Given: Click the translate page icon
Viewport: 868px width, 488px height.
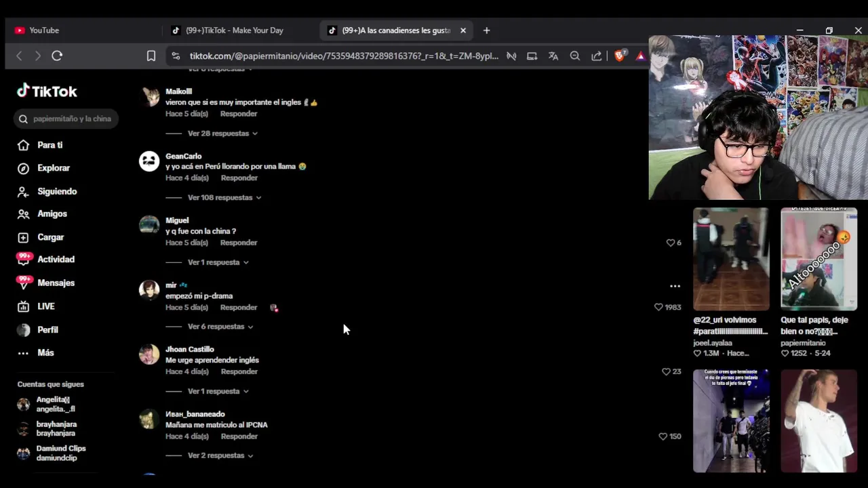Looking at the screenshot, I should (x=553, y=56).
